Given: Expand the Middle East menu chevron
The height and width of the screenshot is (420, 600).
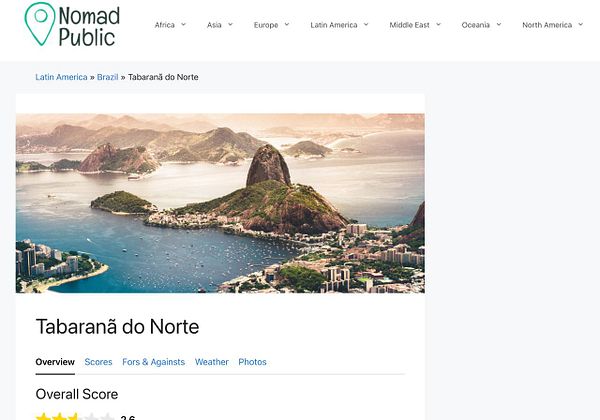Looking at the screenshot, I should (x=439, y=24).
